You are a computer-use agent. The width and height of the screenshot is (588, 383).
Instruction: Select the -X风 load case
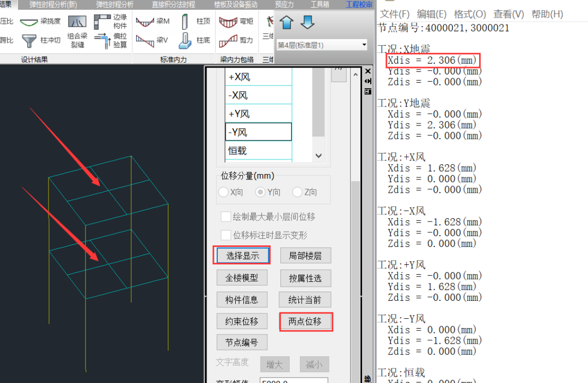pyautogui.click(x=259, y=95)
